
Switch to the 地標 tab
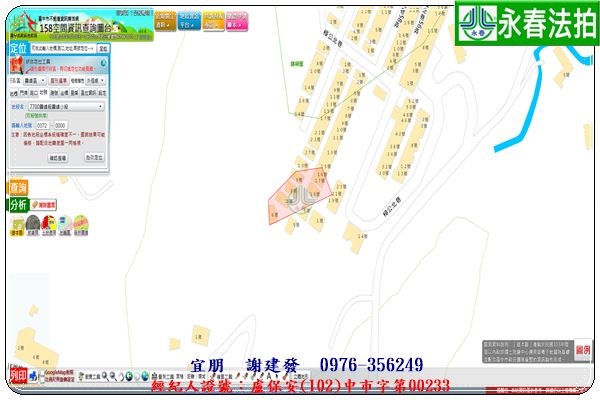(14, 93)
